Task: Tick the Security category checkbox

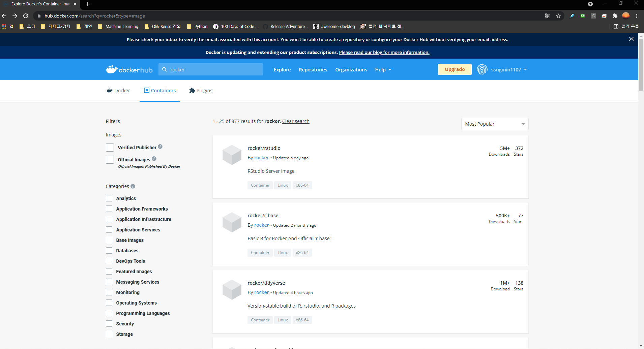Action: [109, 324]
